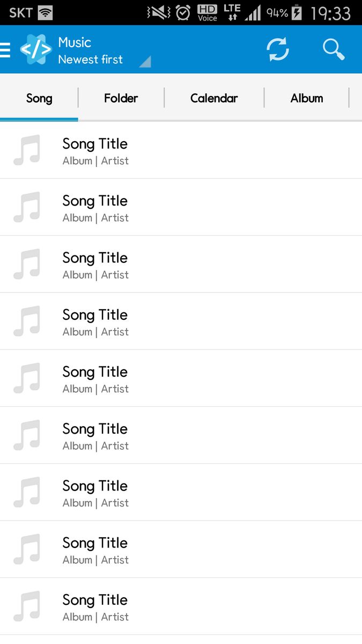The height and width of the screenshot is (644, 362).
Task: Expand the sort order selector triangle
Action: tap(145, 63)
